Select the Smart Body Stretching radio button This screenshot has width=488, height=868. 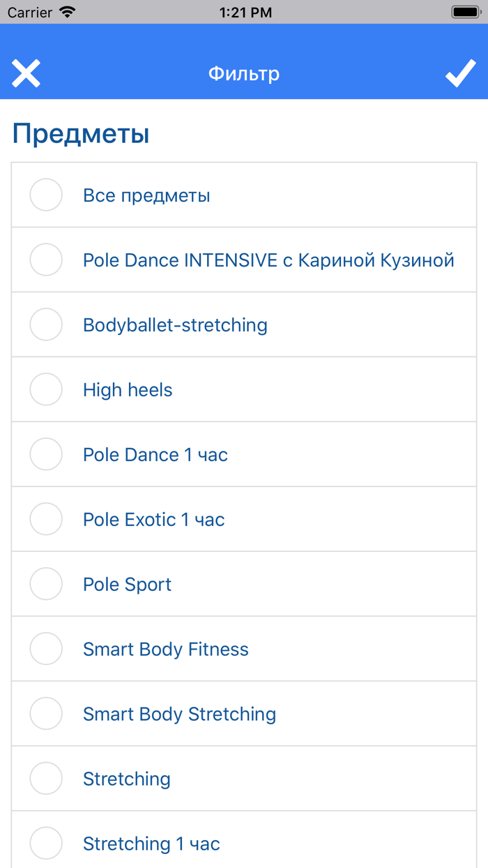tap(46, 714)
